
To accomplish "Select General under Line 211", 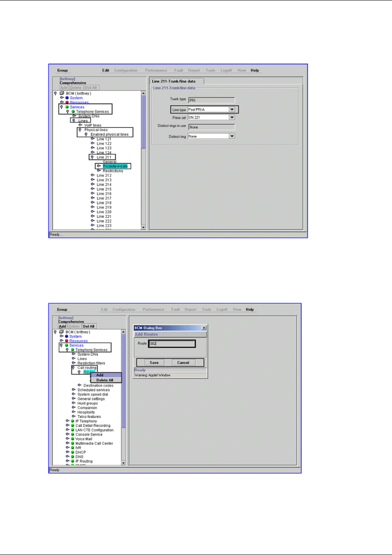I will pos(110,162).
